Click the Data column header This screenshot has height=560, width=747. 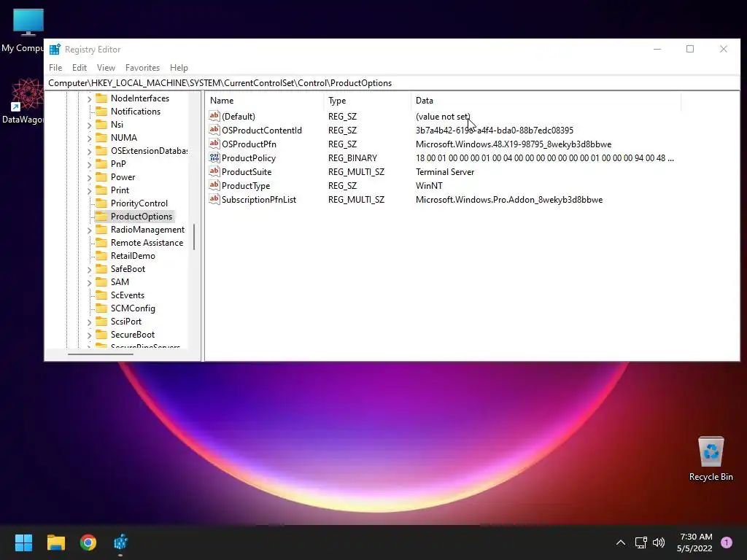pyautogui.click(x=546, y=101)
